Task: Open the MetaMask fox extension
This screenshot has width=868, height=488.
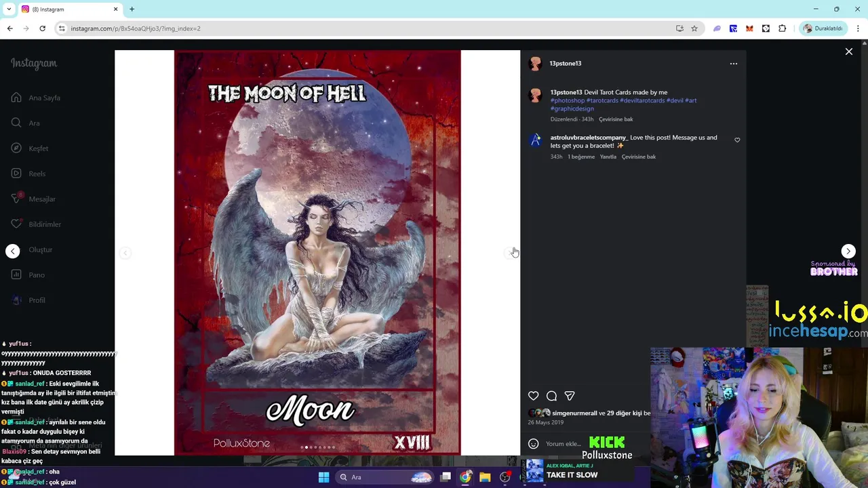Action: click(x=749, y=28)
